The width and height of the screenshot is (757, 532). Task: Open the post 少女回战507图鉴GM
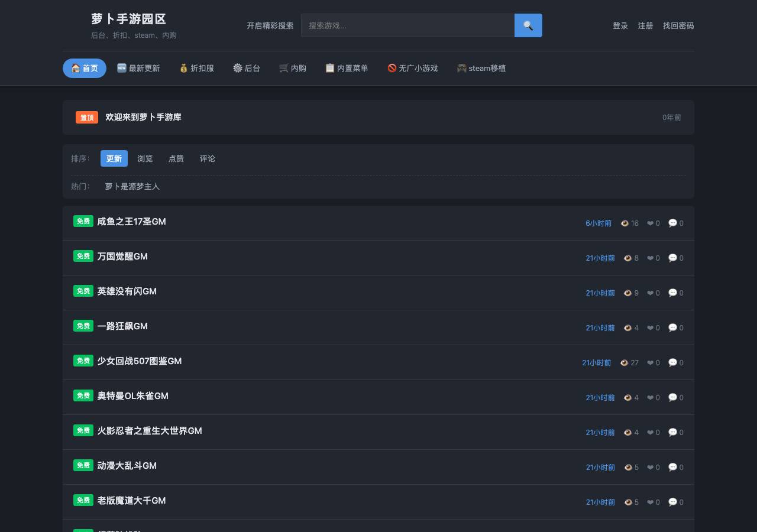pyautogui.click(x=140, y=361)
